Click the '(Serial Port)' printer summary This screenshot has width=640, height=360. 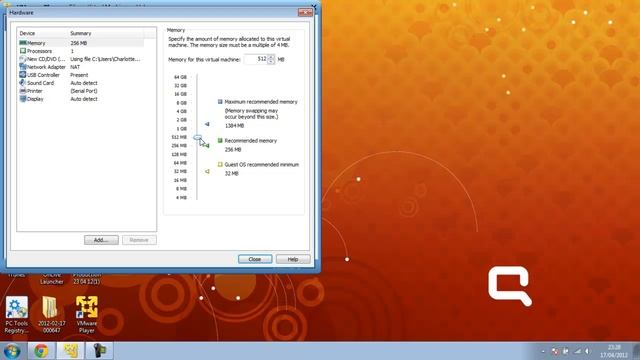[x=84, y=91]
